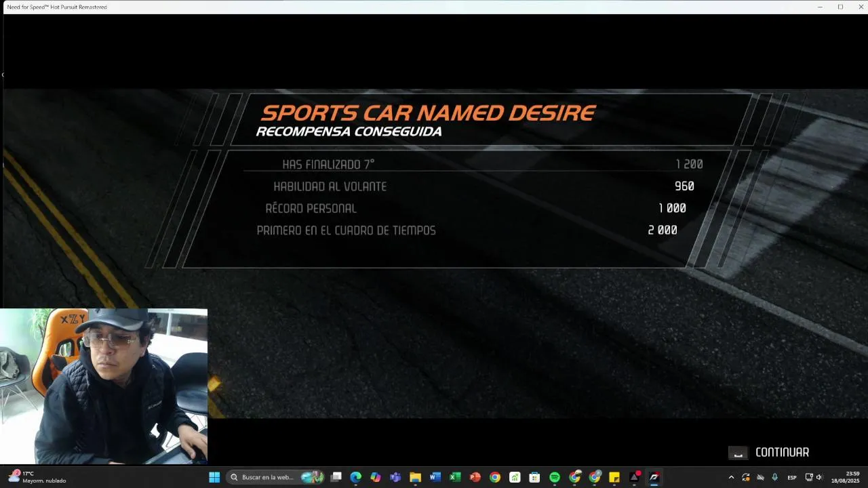
Task: Click the 1 000 reward value
Action: pyautogui.click(x=672, y=208)
